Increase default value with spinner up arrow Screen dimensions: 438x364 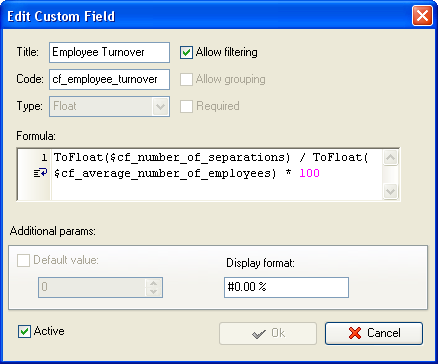[x=153, y=283]
